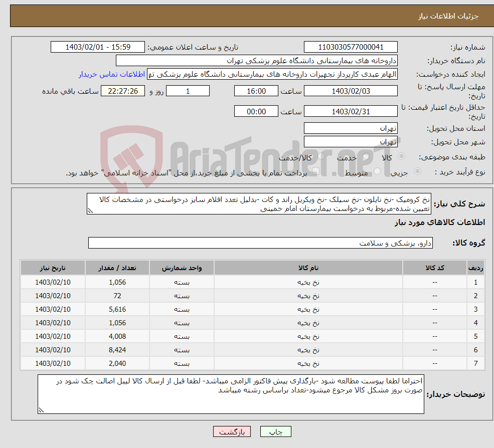Click the announcement date field 1403/02/01 - 15:59
This screenshot has width=494, height=448.
[98, 47]
